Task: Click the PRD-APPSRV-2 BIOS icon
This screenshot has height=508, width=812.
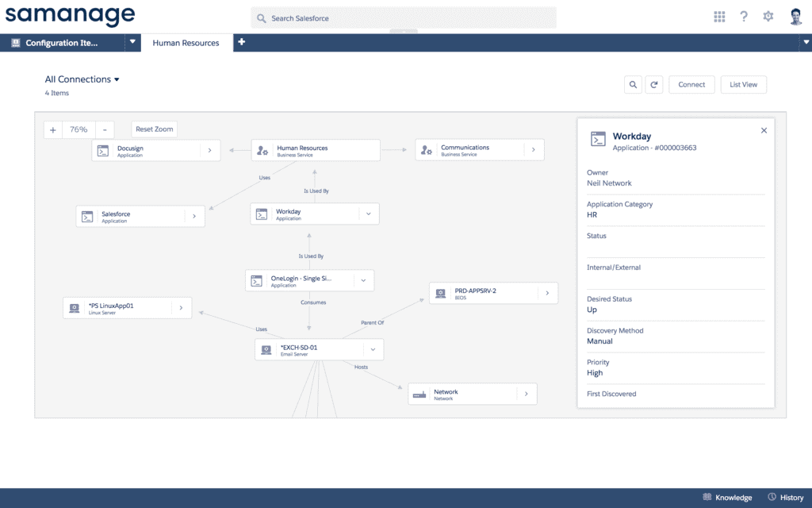Action: tap(441, 294)
